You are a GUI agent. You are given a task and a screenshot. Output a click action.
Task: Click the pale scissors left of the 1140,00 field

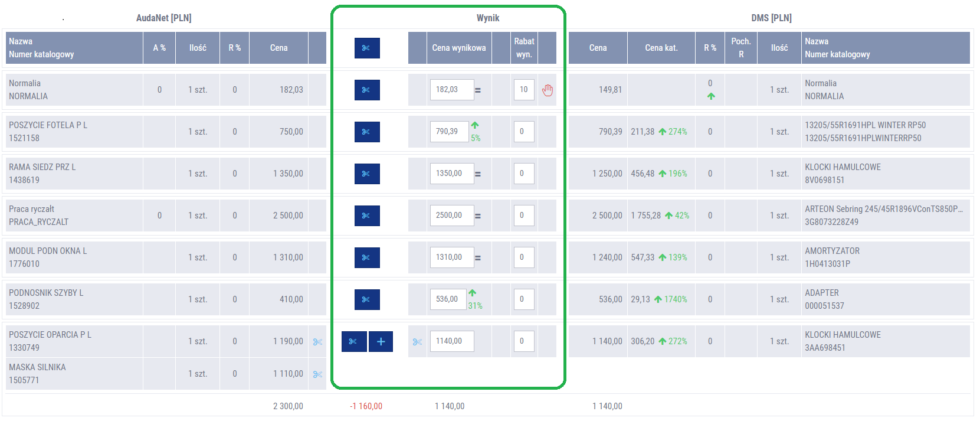click(417, 341)
